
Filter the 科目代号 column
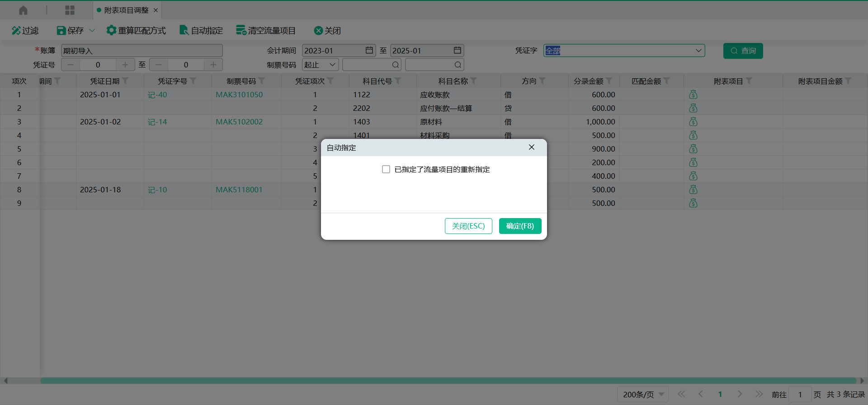point(398,81)
